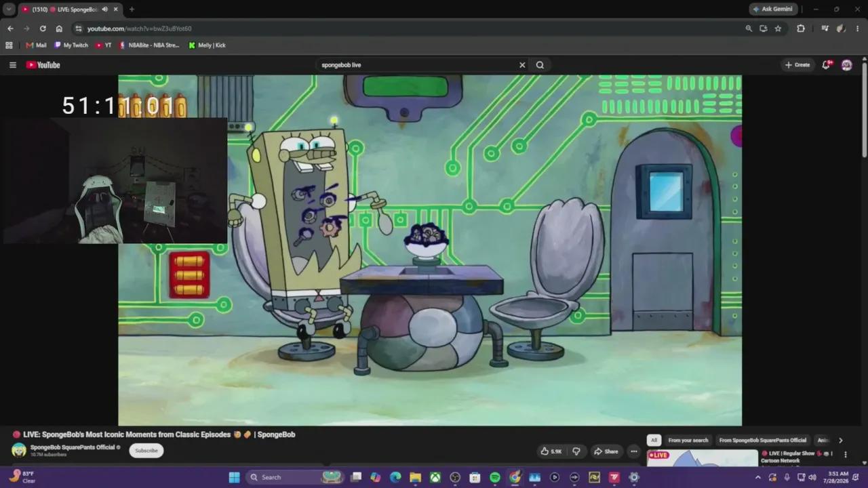Open the YouTube Create button

[797, 65]
